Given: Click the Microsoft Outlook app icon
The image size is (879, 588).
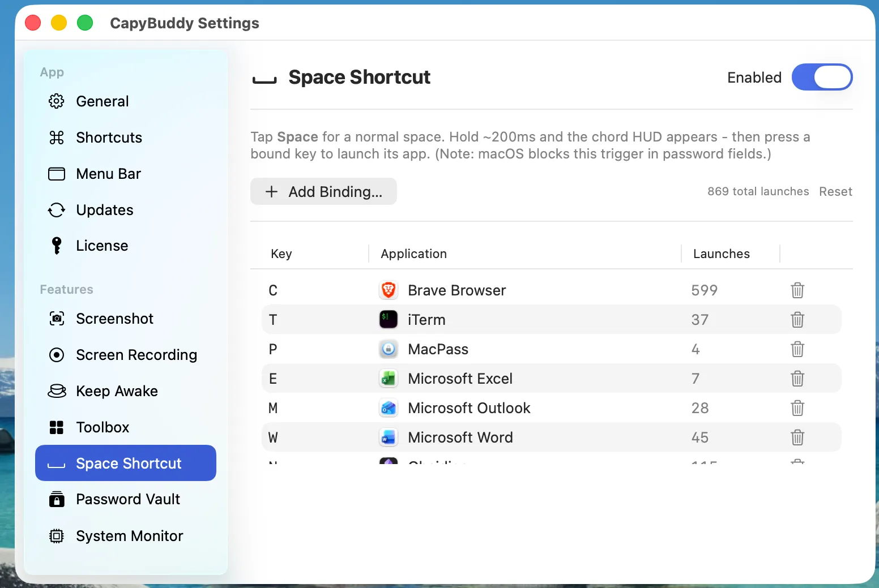Looking at the screenshot, I should click(389, 408).
